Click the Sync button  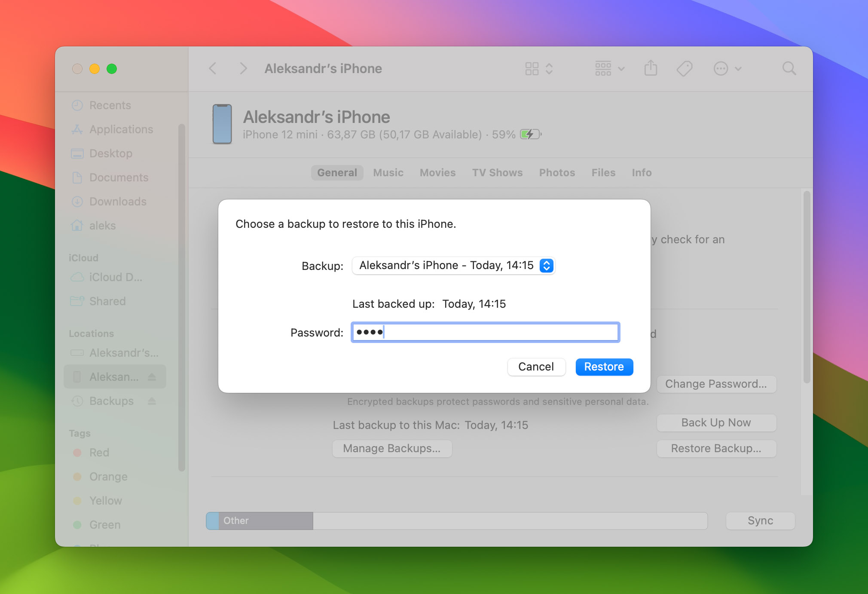760,521
